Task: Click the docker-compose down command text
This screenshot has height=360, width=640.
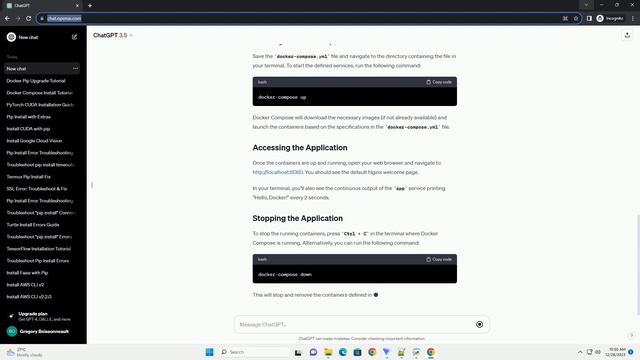Action: coord(285,275)
